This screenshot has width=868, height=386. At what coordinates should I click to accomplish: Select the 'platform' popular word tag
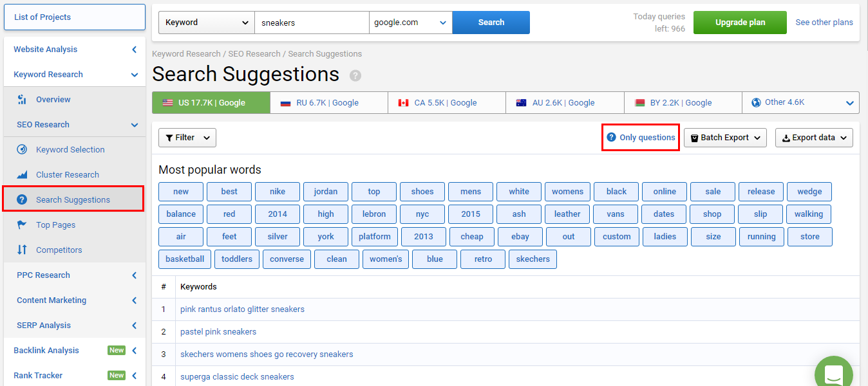tap(375, 237)
